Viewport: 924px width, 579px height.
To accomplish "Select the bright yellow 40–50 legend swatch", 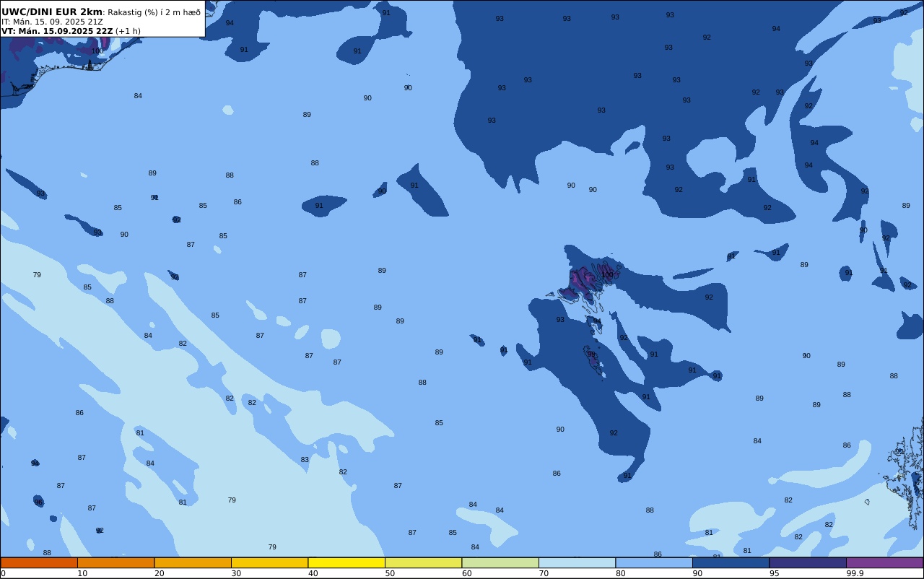I will click(346, 562).
